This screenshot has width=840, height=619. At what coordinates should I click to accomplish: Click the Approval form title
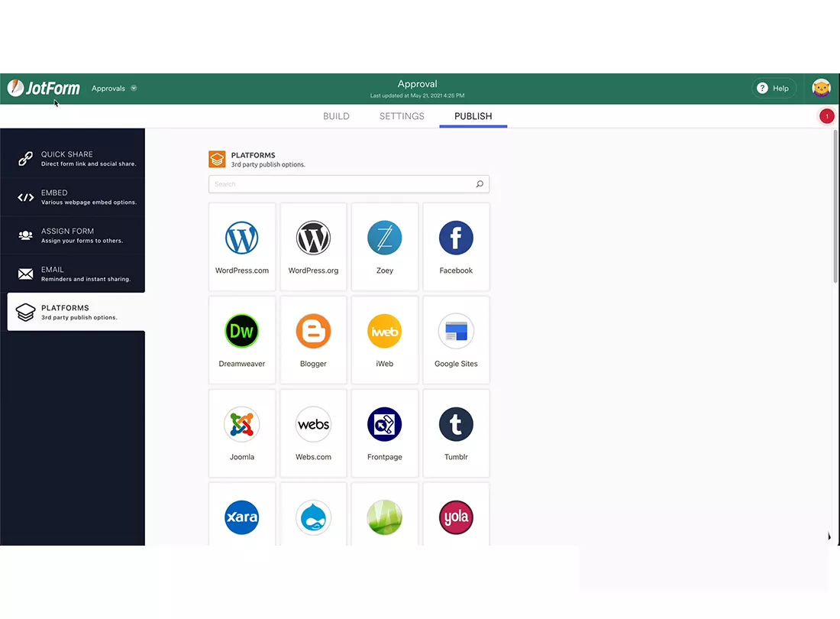[x=417, y=83]
